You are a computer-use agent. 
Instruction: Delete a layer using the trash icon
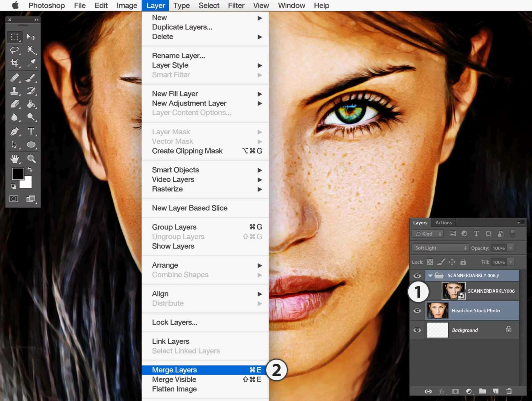pos(510,391)
